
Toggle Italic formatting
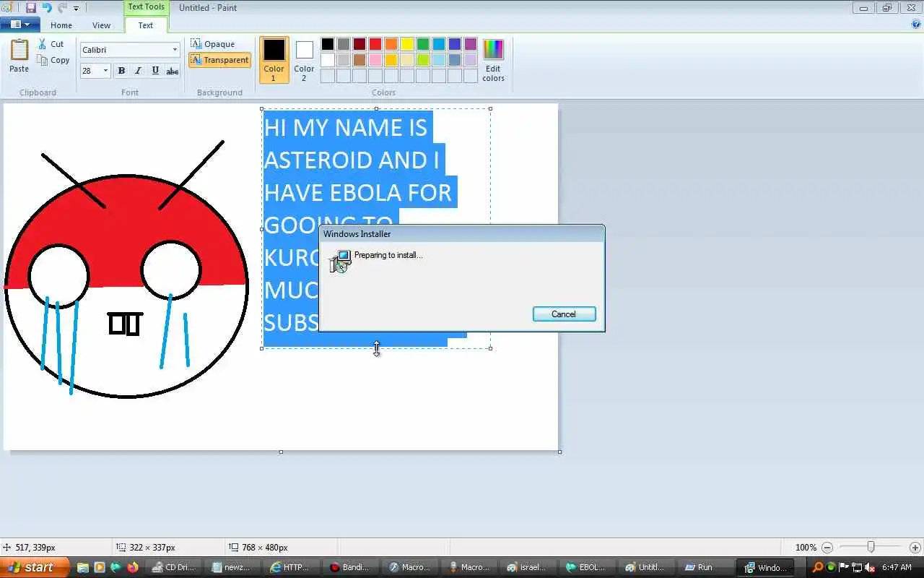[x=138, y=71]
